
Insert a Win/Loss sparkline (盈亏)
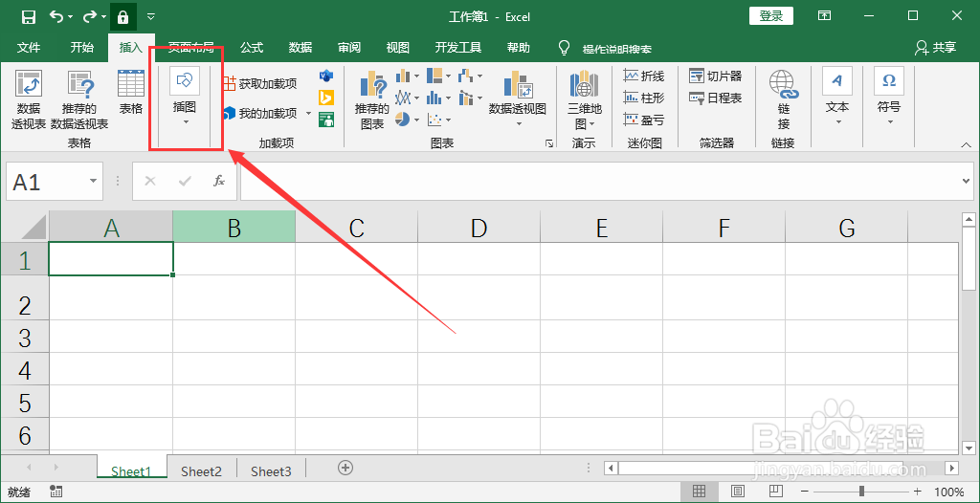coord(644,120)
